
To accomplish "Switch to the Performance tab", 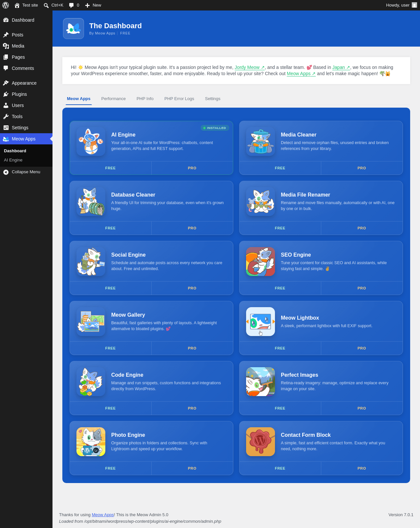I will (x=114, y=99).
